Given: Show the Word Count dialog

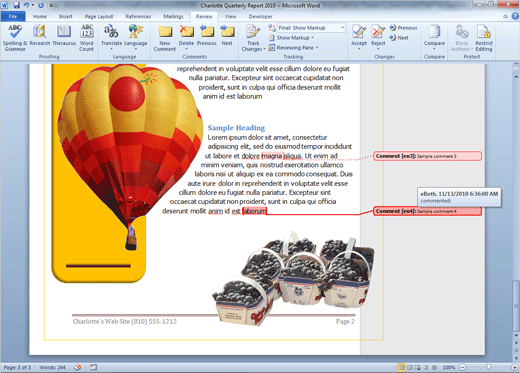Looking at the screenshot, I should pyautogui.click(x=87, y=38).
